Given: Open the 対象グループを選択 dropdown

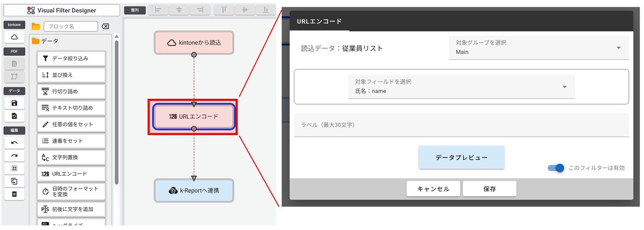Looking at the screenshot, I should (538, 47).
